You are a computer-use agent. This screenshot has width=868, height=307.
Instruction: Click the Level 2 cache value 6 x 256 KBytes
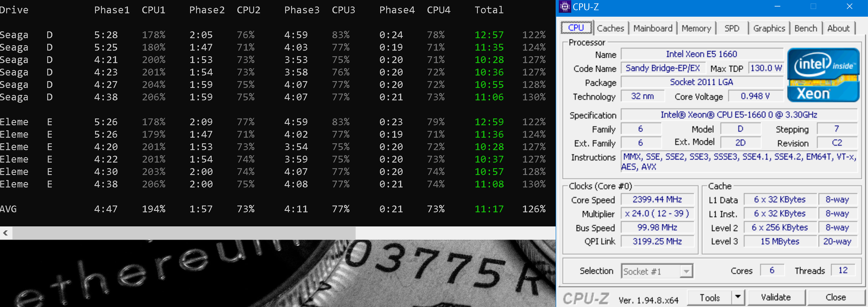coord(780,228)
